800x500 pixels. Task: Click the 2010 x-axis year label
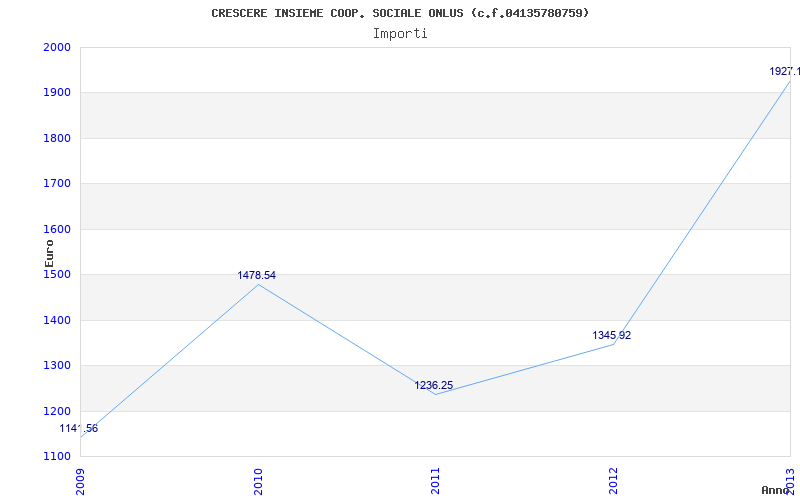(x=259, y=481)
